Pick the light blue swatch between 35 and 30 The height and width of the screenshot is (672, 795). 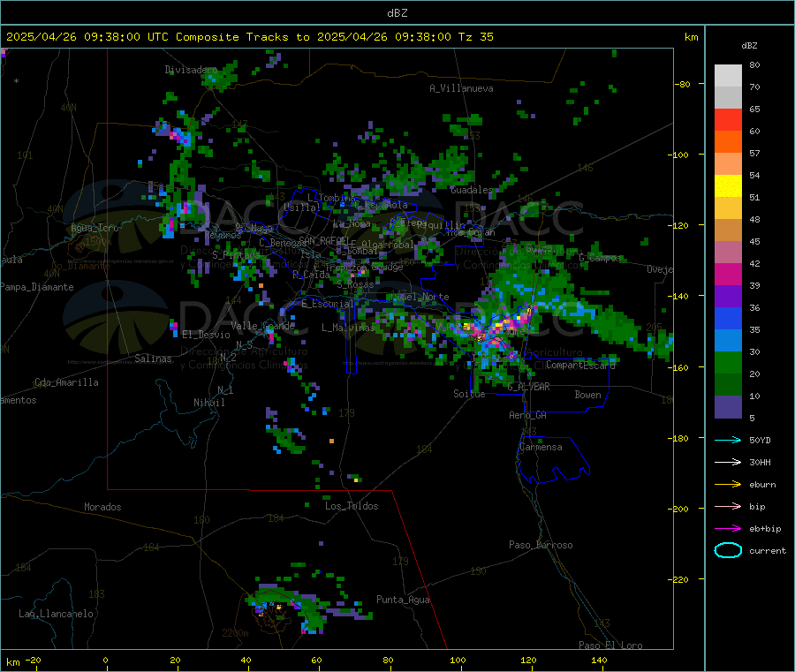[728, 341]
